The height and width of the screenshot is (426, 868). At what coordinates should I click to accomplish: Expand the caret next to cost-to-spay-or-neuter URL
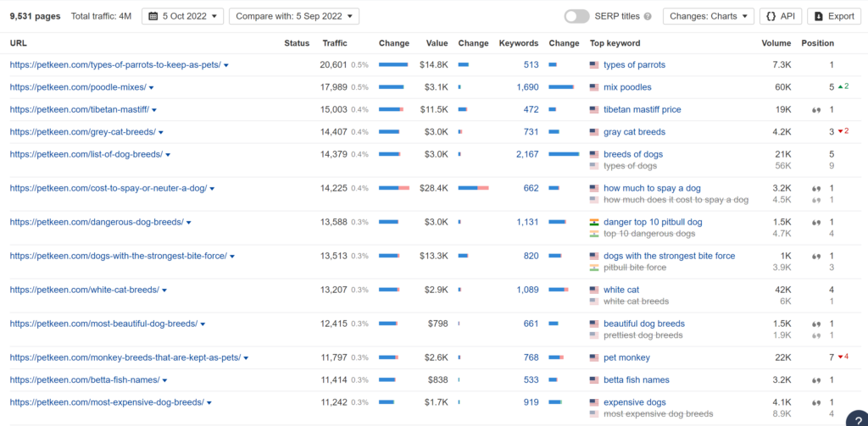(x=212, y=189)
